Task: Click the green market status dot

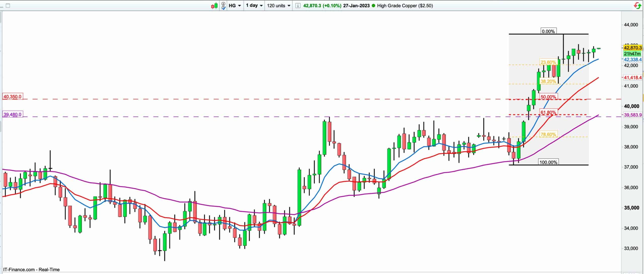Action: pos(373,6)
